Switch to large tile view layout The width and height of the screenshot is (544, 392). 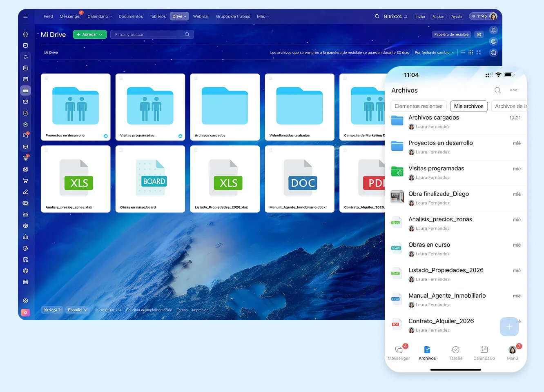(x=479, y=53)
